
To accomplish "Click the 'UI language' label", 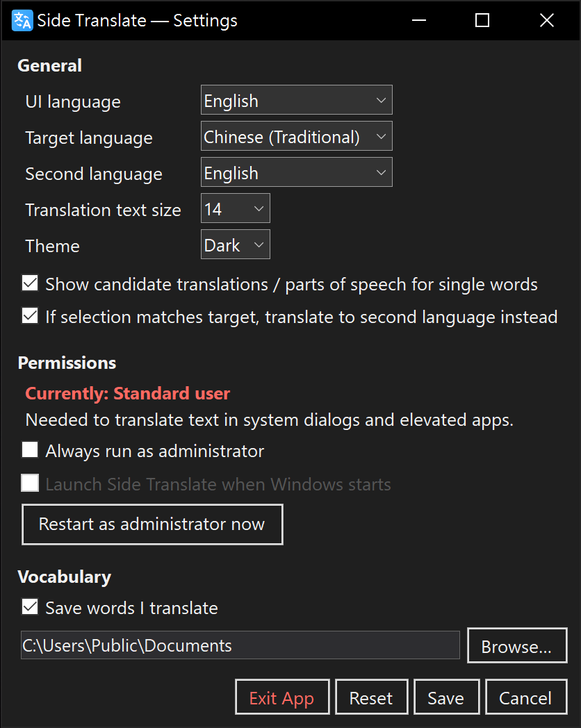I will point(73,102).
